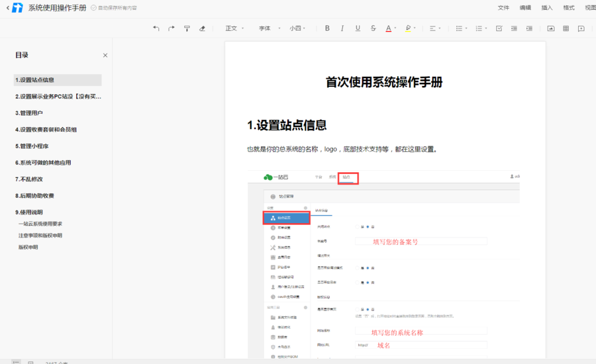
Task: Open the 文件 menu
Action: (503, 8)
